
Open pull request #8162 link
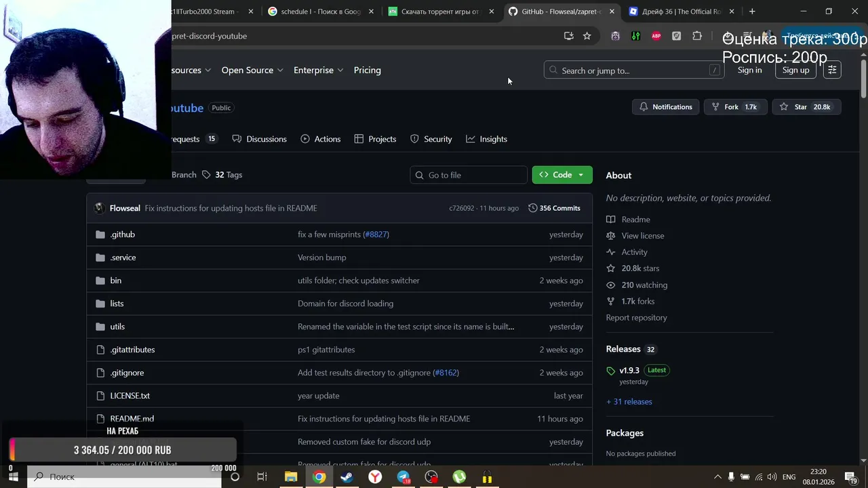pyautogui.click(x=446, y=373)
